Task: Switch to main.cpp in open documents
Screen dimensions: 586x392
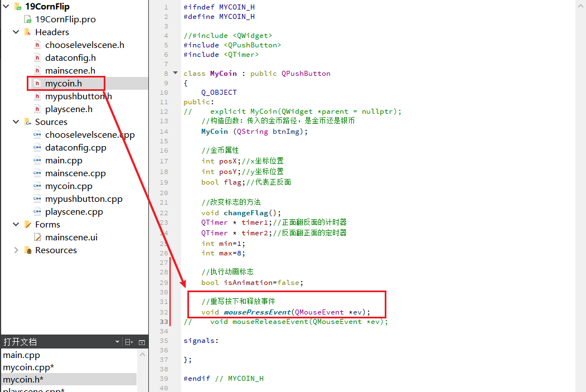Action: pos(21,355)
